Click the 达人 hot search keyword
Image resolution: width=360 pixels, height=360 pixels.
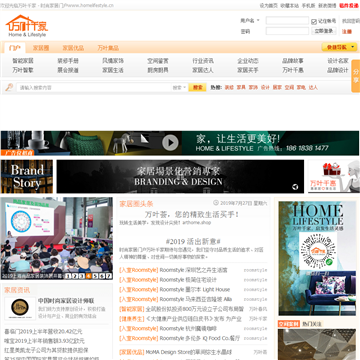pyautogui.click(x=313, y=87)
